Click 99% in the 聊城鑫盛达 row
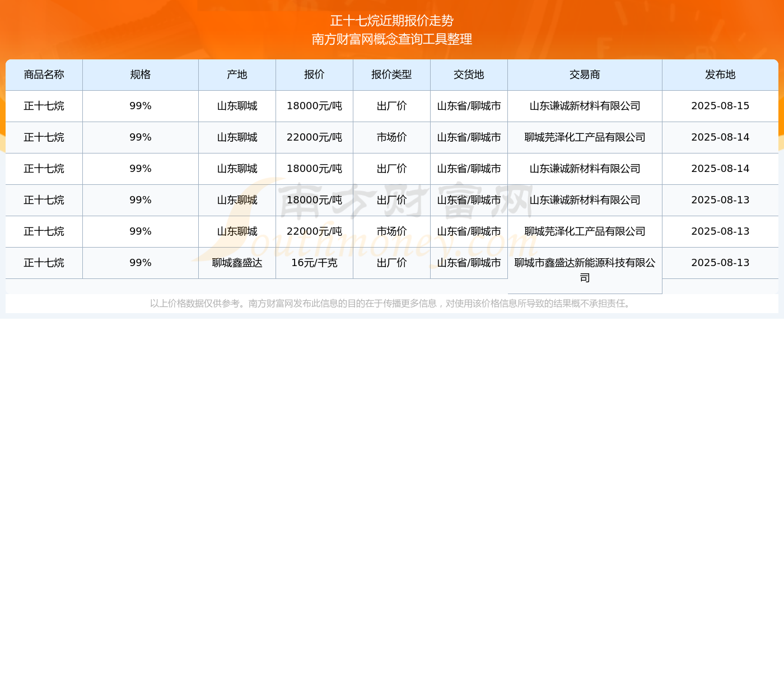The height and width of the screenshot is (675, 784). coord(141,263)
